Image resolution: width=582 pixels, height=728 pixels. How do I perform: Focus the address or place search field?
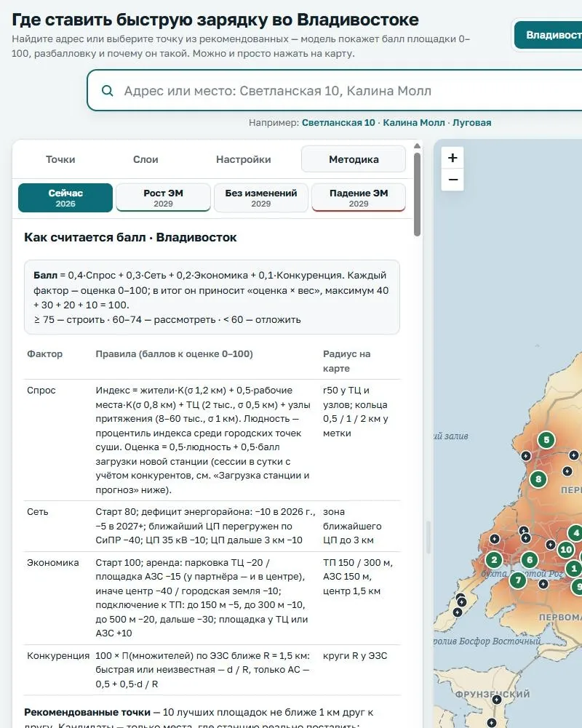coord(335,90)
